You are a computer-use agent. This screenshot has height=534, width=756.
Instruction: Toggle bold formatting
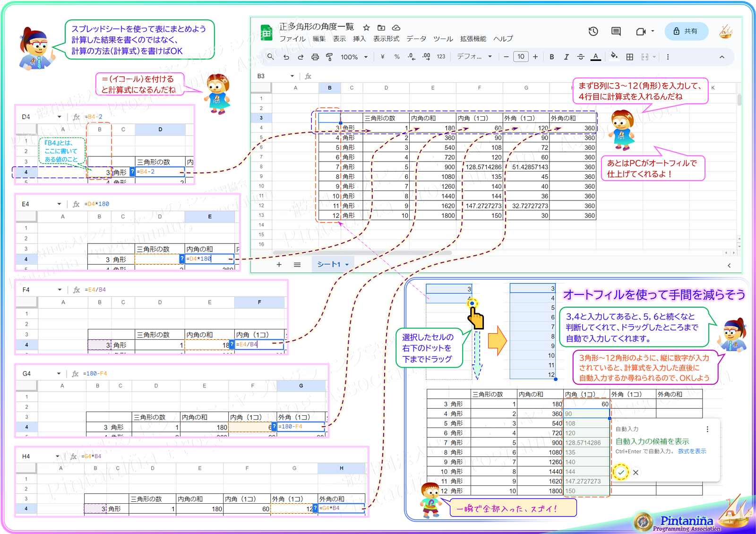pyautogui.click(x=551, y=57)
